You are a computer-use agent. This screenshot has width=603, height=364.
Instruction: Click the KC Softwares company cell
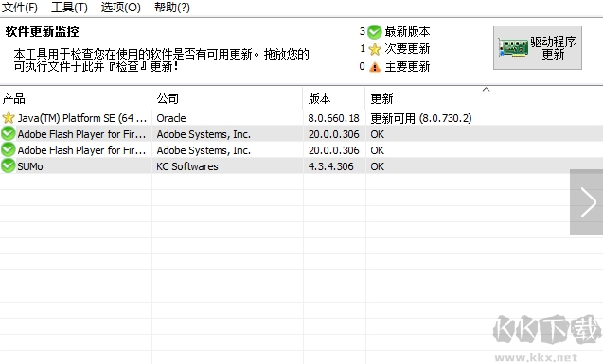187,166
